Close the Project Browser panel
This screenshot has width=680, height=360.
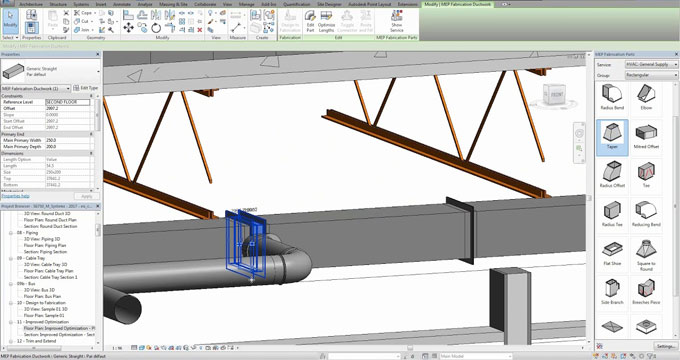coord(98,206)
